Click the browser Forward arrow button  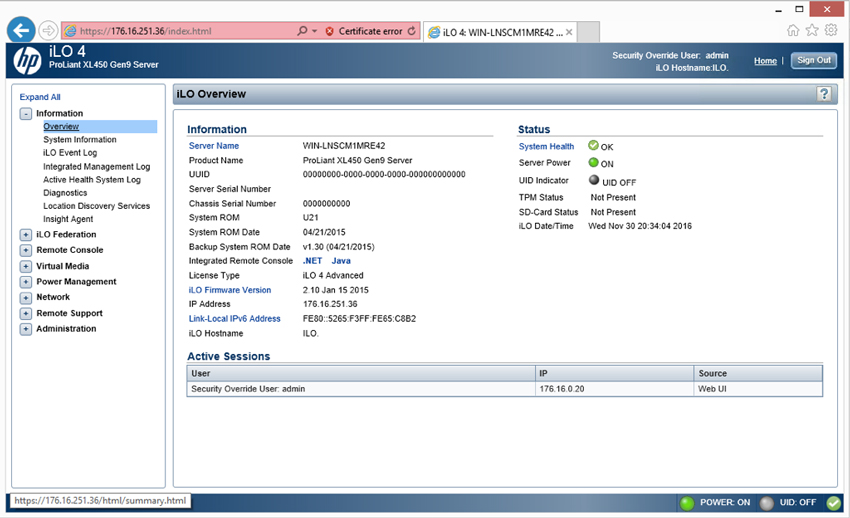(x=49, y=31)
